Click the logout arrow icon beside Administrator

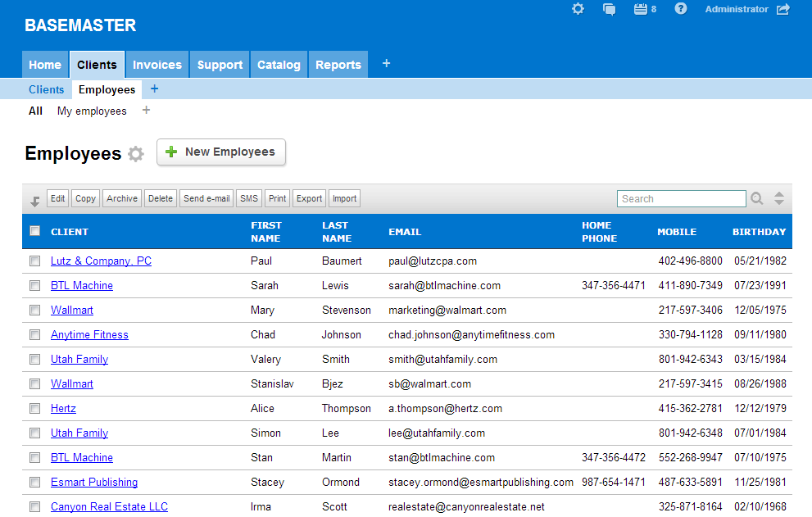pyautogui.click(x=783, y=9)
